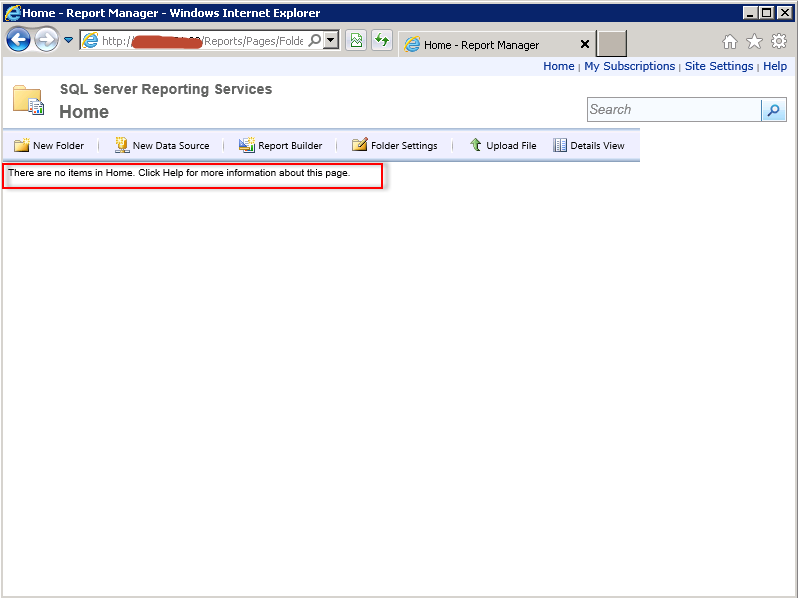798x598 pixels.
Task: Switch to Details View
Action: 588,146
